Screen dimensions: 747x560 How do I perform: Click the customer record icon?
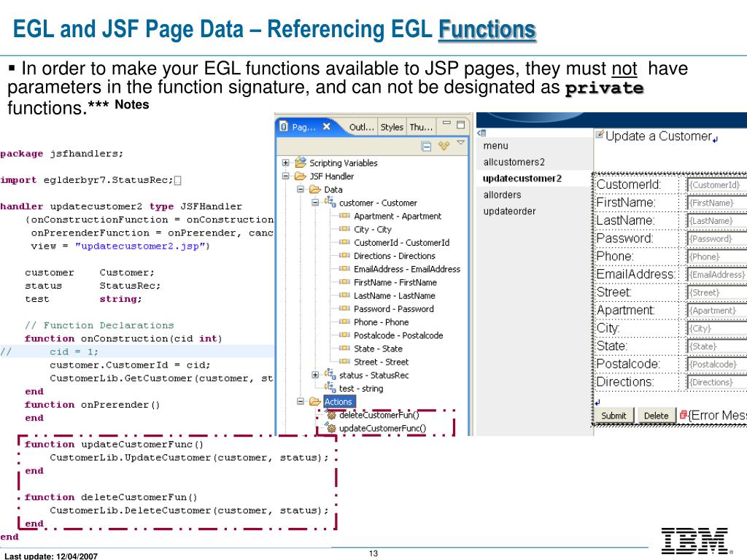(330, 203)
